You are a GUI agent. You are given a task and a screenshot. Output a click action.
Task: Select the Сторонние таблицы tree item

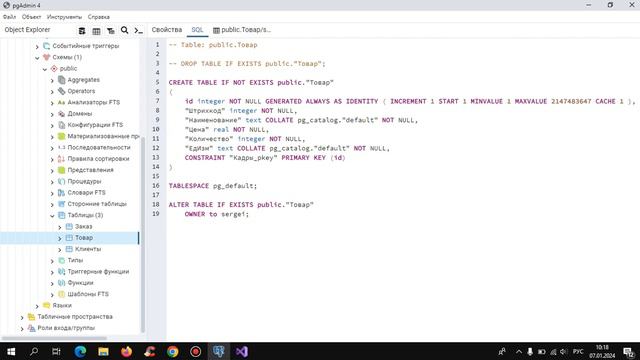coord(97,204)
